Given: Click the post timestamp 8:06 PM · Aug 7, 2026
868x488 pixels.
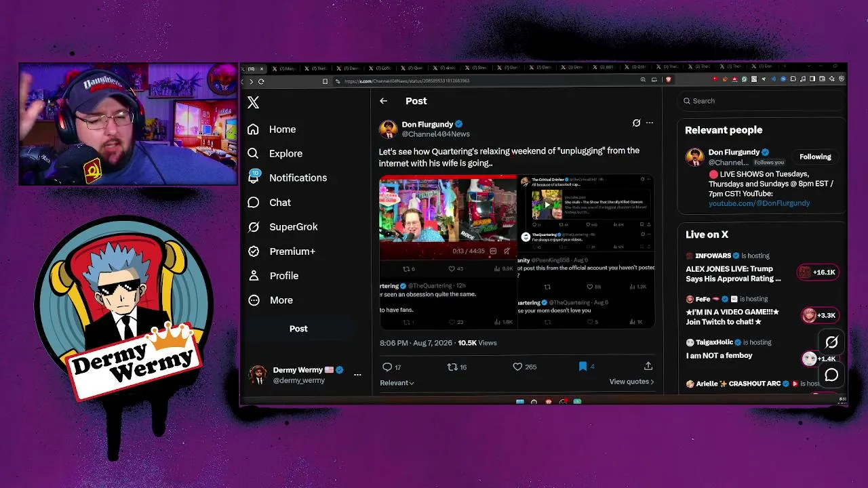Looking at the screenshot, I should 416,343.
